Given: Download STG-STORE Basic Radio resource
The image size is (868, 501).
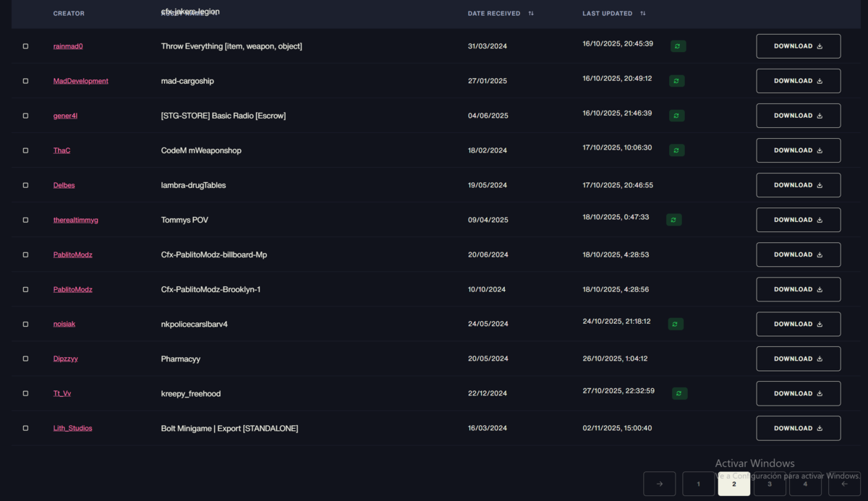Looking at the screenshot, I should tap(799, 116).
